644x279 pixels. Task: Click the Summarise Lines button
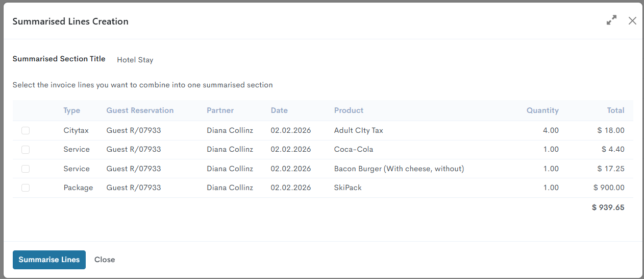(49, 260)
